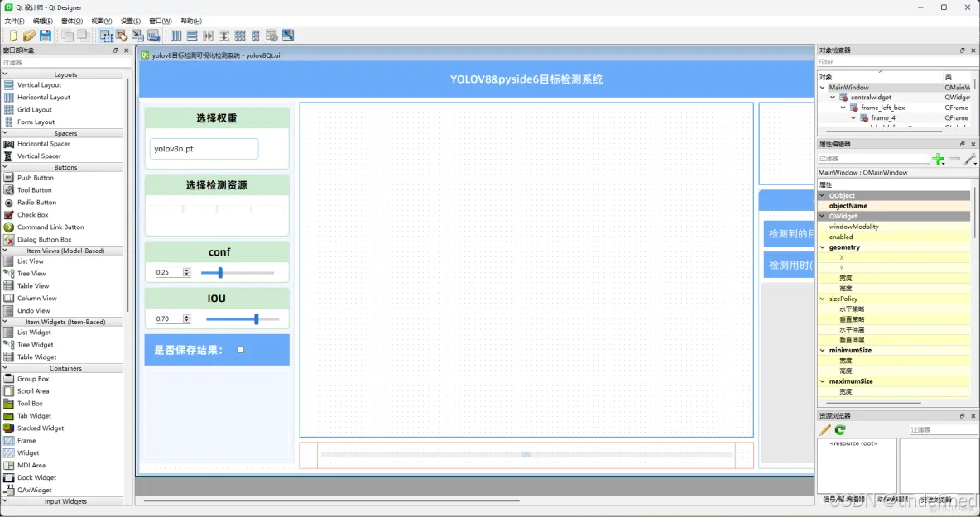Collapse the Buttons category in widget box
This screenshot has width=980, height=517.
point(5,167)
